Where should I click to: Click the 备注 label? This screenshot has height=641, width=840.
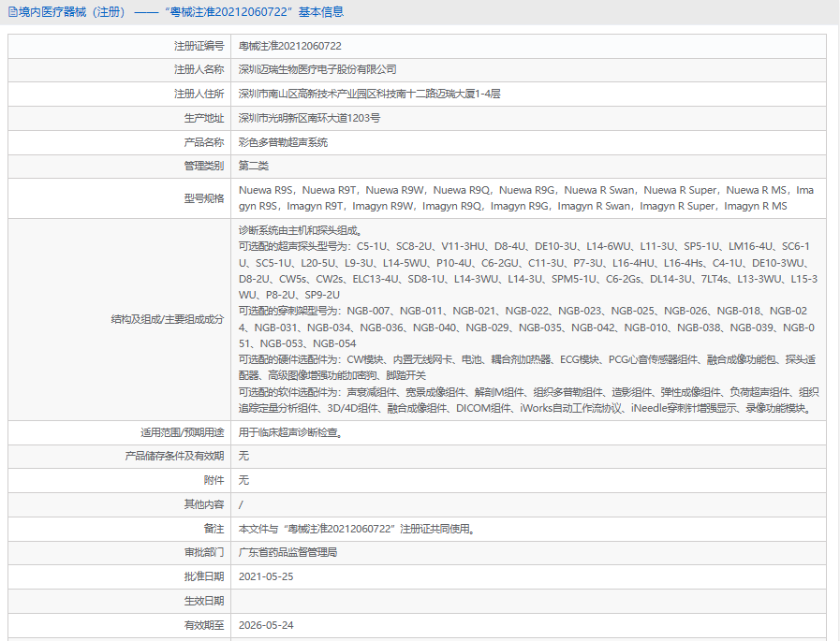(x=214, y=529)
